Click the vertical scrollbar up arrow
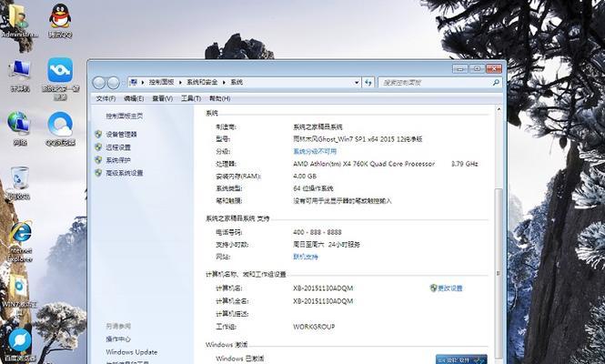 [x=499, y=109]
